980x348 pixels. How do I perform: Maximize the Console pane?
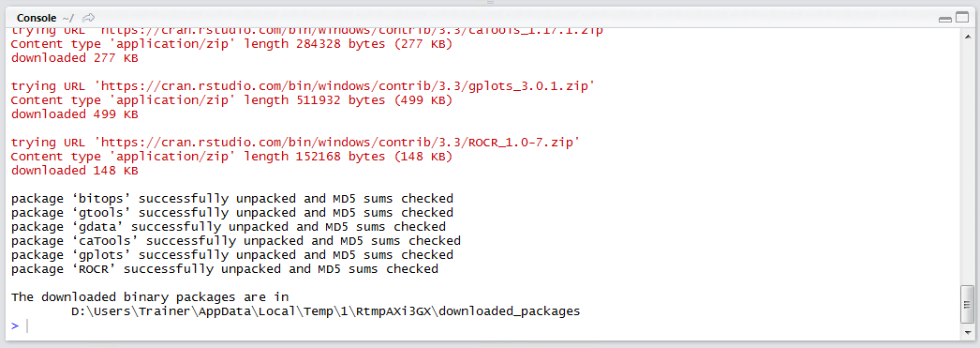(962, 18)
